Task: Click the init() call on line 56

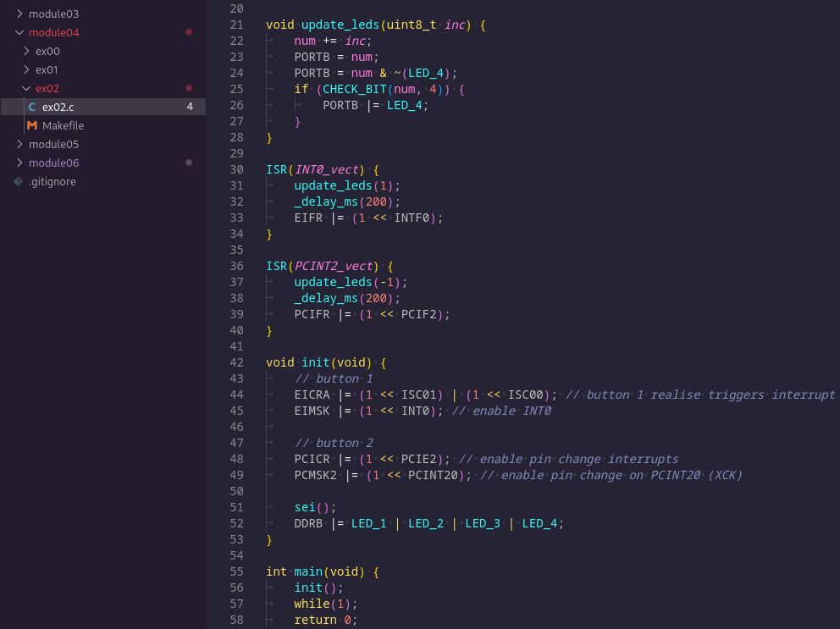Action: pos(316,588)
